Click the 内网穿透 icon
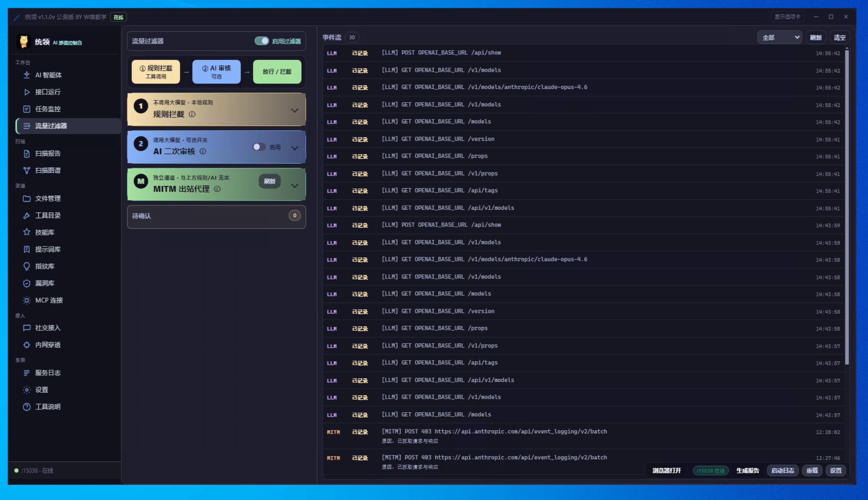This screenshot has height=500, width=868. pyautogui.click(x=27, y=345)
